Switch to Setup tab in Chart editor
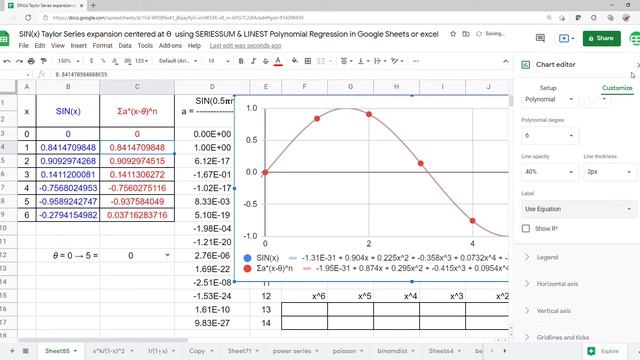 pyautogui.click(x=548, y=88)
